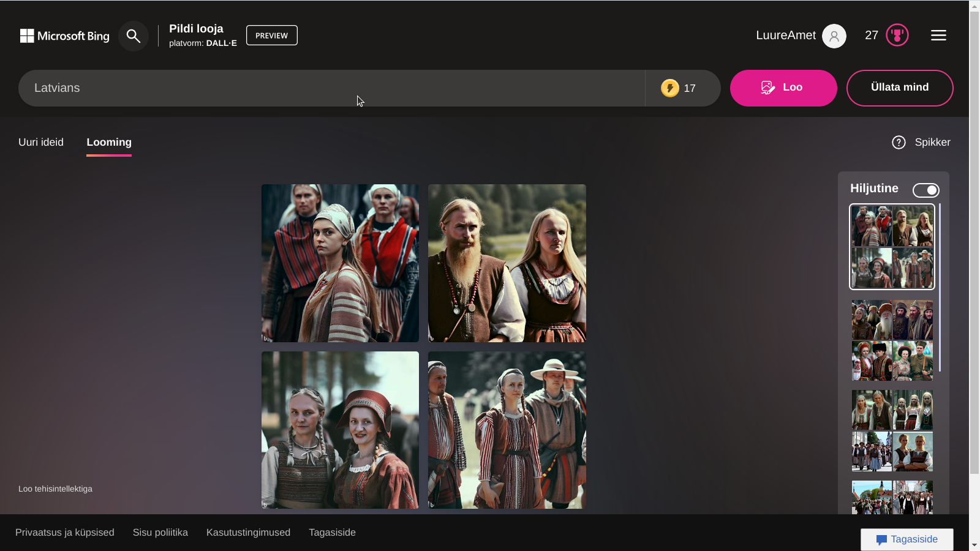Image resolution: width=980 pixels, height=551 pixels.
Task: Open the rewards trophy icon
Action: pos(897,36)
